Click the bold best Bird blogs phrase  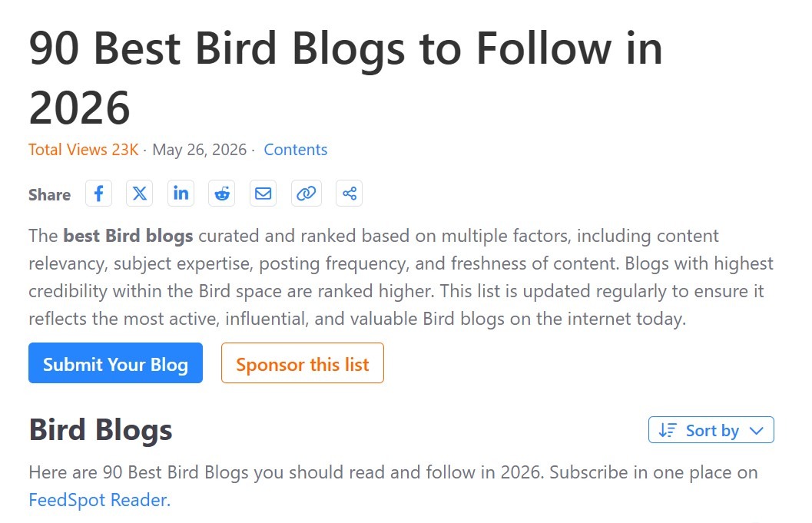click(128, 236)
